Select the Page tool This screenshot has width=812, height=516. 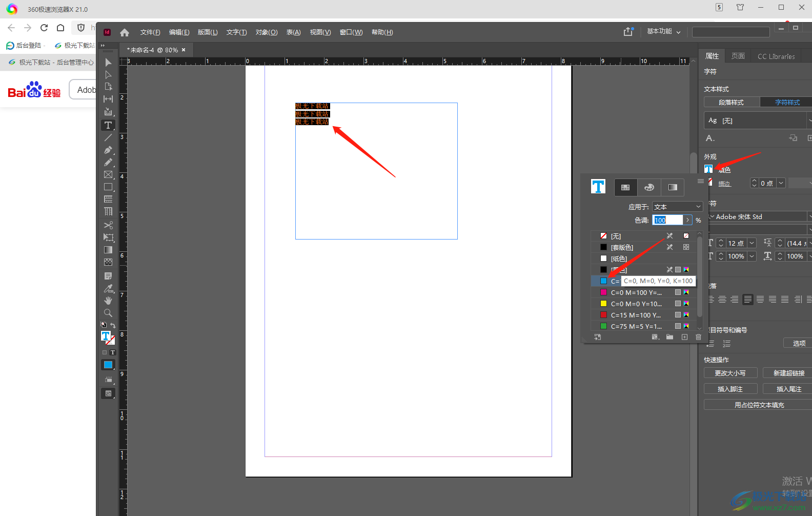point(108,87)
